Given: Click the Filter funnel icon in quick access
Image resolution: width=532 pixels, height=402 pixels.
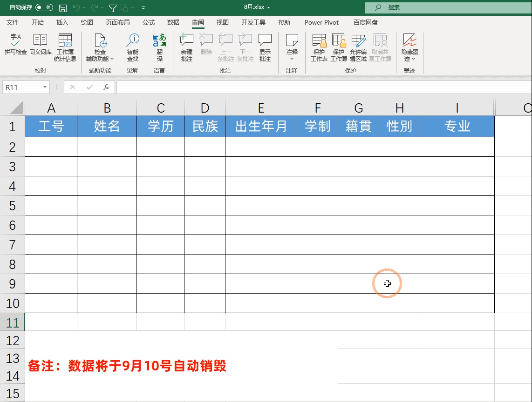Looking at the screenshot, I should [x=113, y=8].
